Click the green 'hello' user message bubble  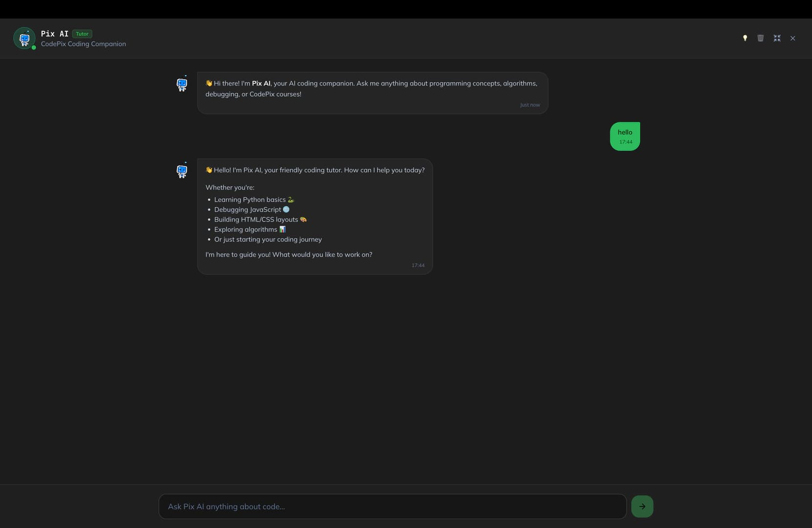(x=625, y=136)
